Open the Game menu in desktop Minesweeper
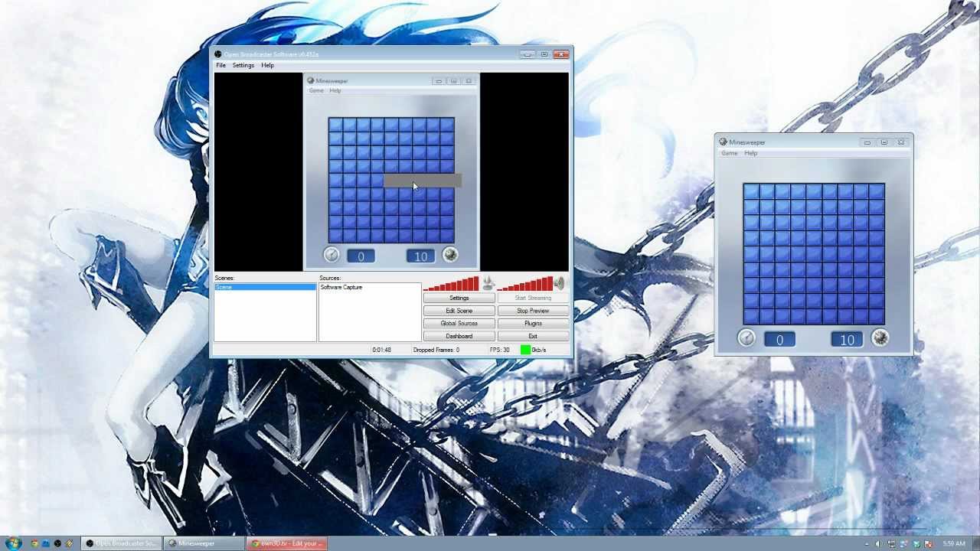Viewport: 980px width, 551px height. [x=730, y=153]
